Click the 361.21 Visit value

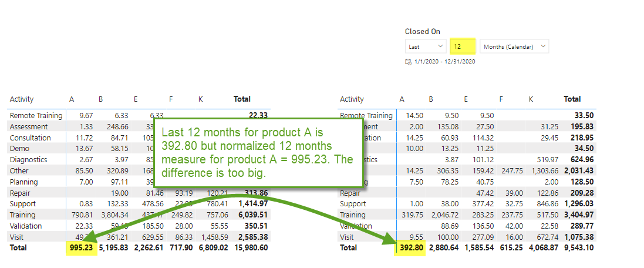coord(117,237)
